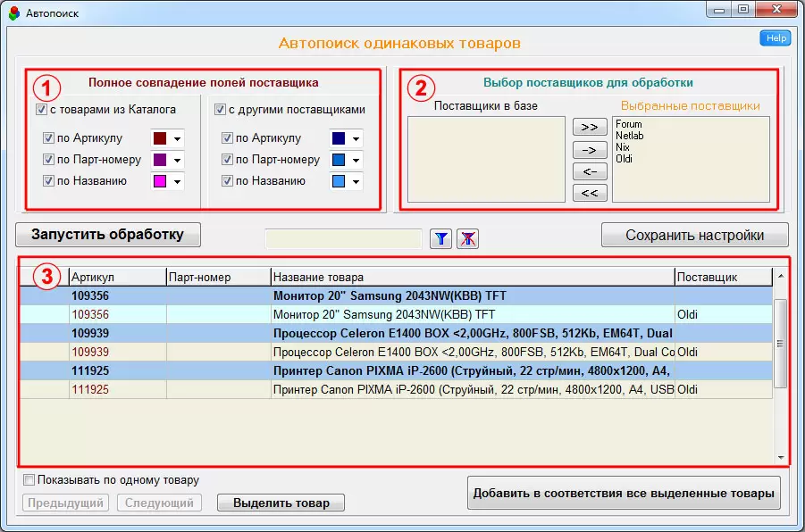The height and width of the screenshot is (532, 805).
Task: Click the blue filter funnel icon
Action: click(x=441, y=238)
